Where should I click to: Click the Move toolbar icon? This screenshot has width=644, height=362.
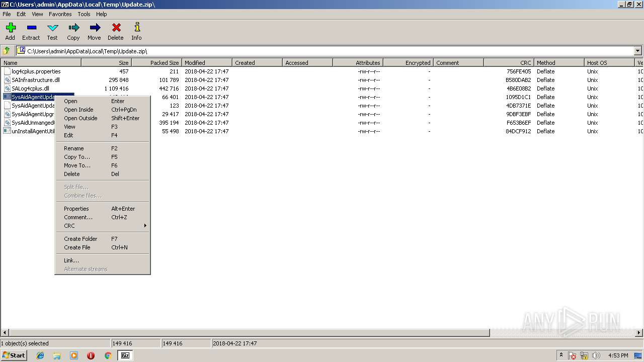pos(94,31)
